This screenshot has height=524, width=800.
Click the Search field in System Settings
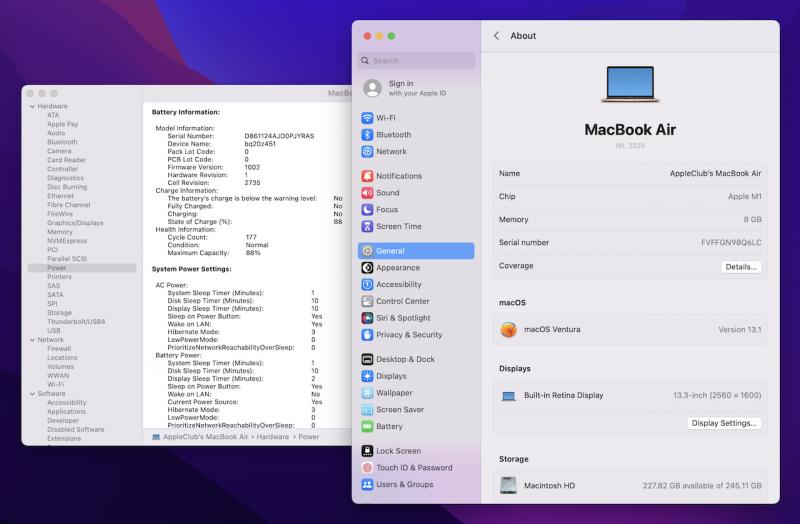pyautogui.click(x=416, y=61)
